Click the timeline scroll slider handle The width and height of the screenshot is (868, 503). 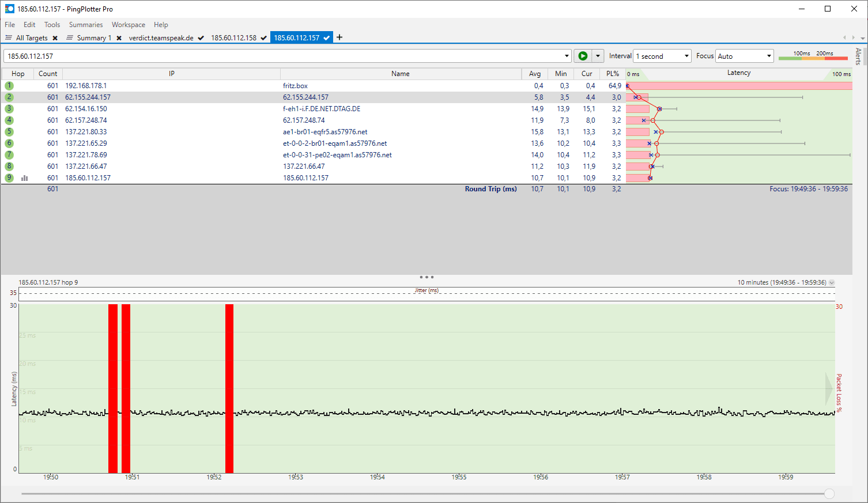[x=829, y=494]
